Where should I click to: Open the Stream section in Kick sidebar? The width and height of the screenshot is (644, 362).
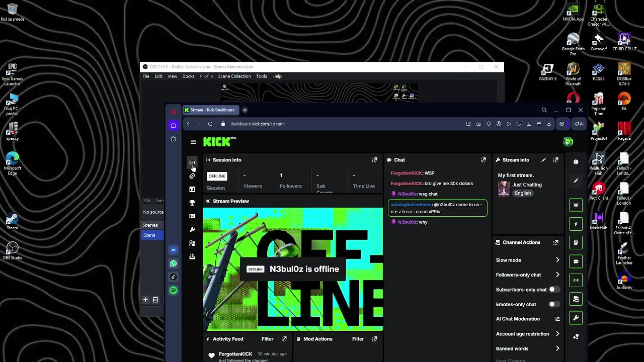tap(192, 162)
